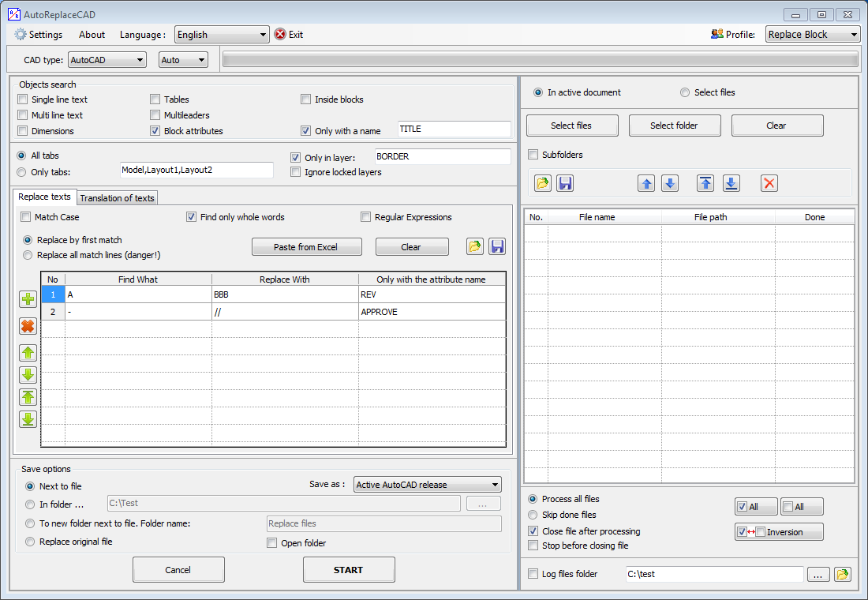The height and width of the screenshot is (600, 868).
Task: Move selected file to top of list
Action: point(705,183)
